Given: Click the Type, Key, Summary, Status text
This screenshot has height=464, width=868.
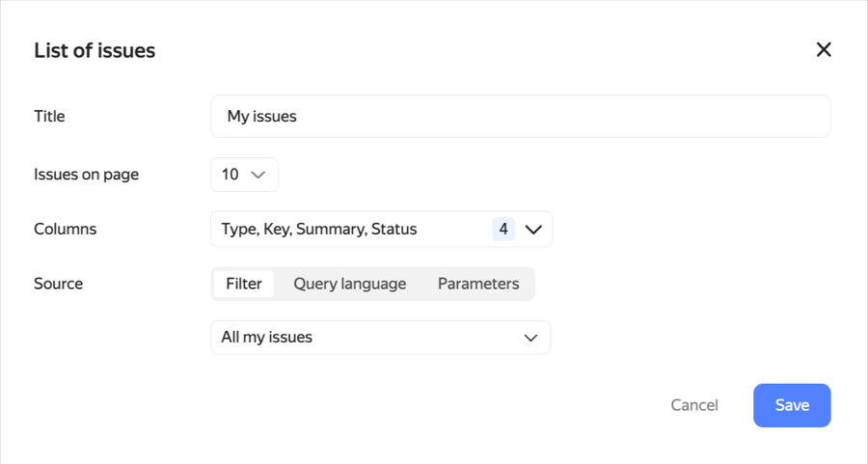Looking at the screenshot, I should coord(319,230).
